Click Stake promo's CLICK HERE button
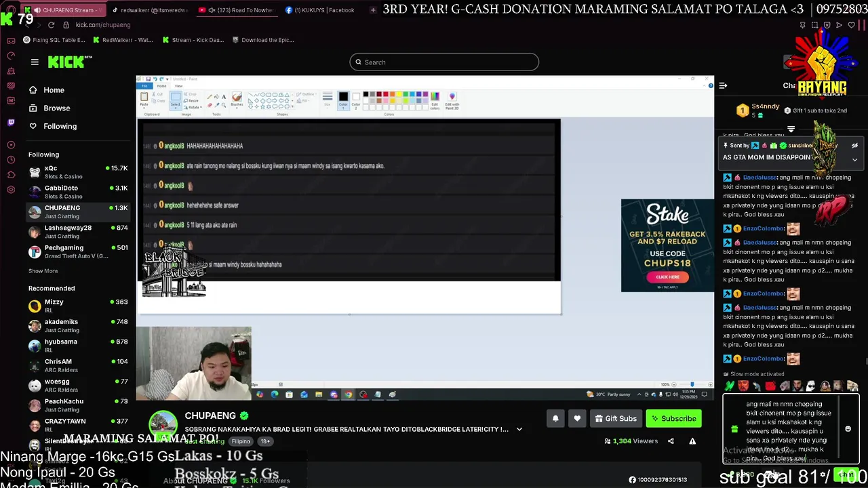 click(667, 277)
